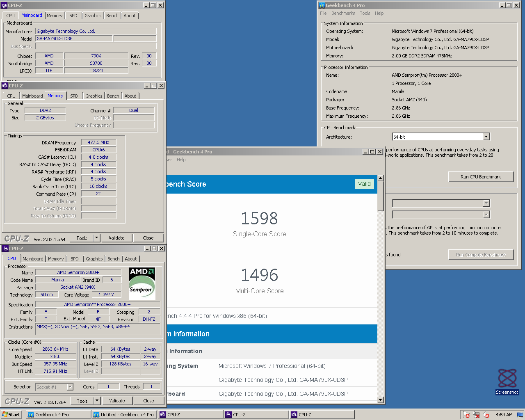Click the second tray icon next to the clock area
This screenshot has width=525, height=420.
click(x=476, y=415)
